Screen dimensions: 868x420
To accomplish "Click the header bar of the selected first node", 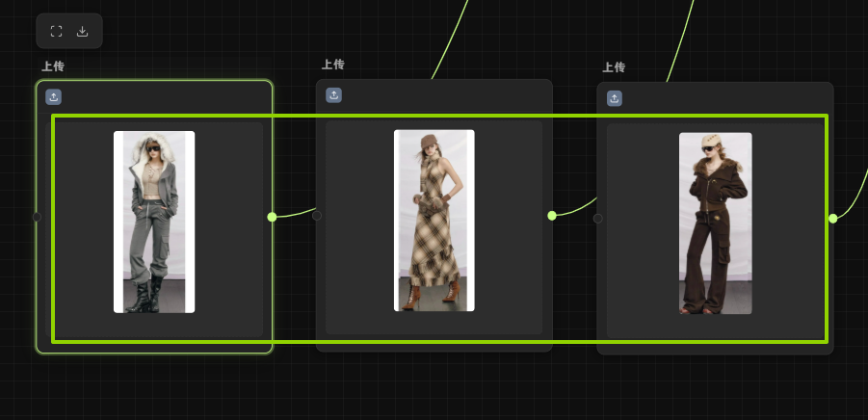I will pos(164,96).
